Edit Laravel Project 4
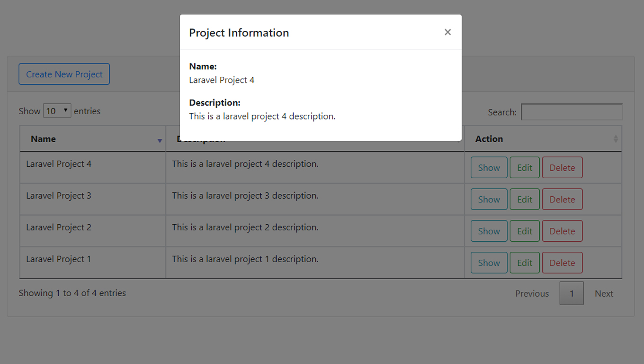644x364 pixels. (525, 168)
